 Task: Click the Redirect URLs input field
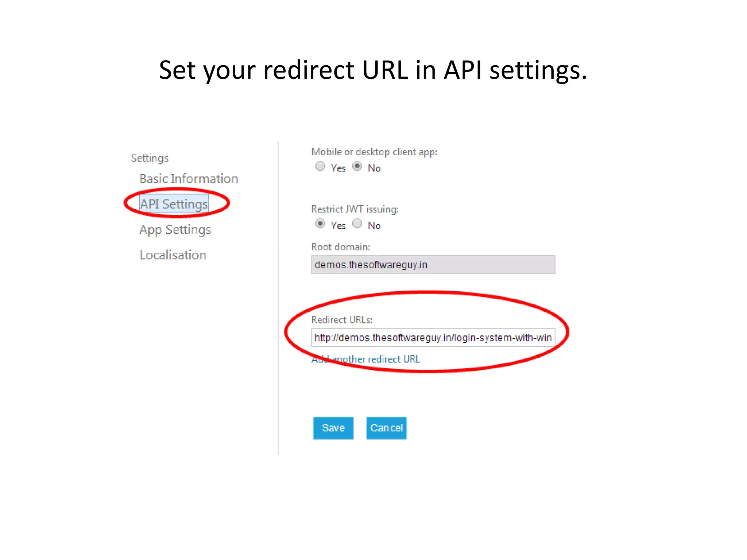[x=433, y=338]
